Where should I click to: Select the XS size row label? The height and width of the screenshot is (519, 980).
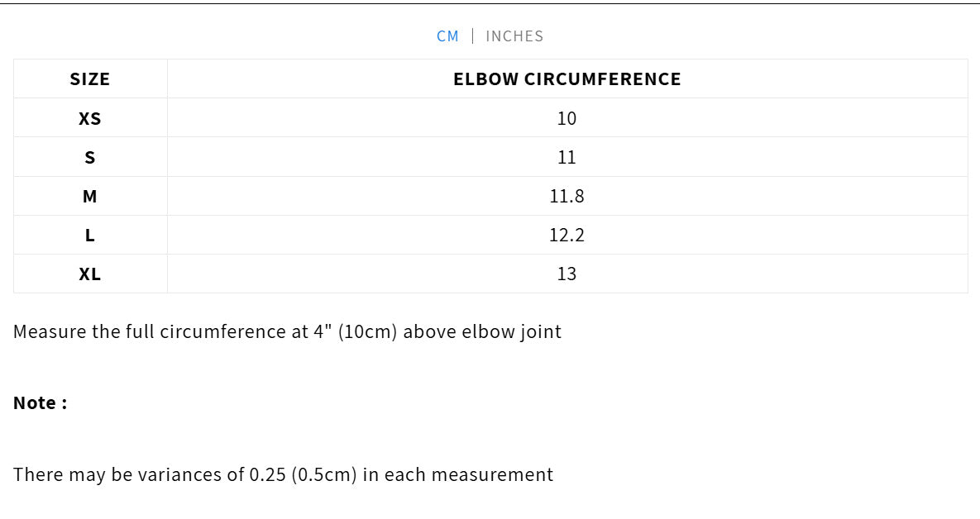pyautogui.click(x=90, y=118)
